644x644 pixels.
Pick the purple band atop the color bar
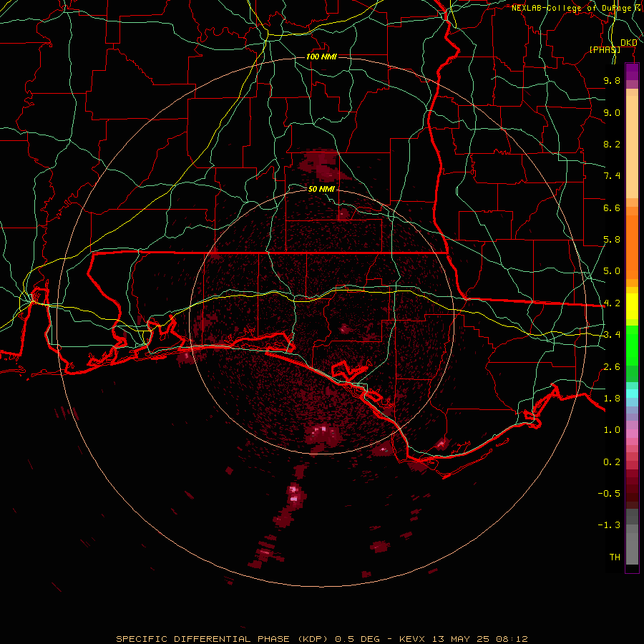(632, 72)
